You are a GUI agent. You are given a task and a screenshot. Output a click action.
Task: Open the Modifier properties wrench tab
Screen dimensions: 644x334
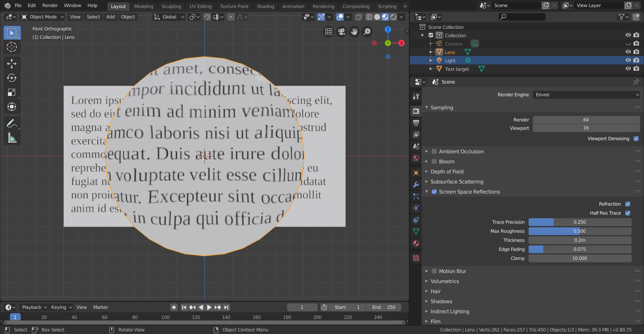point(416,184)
